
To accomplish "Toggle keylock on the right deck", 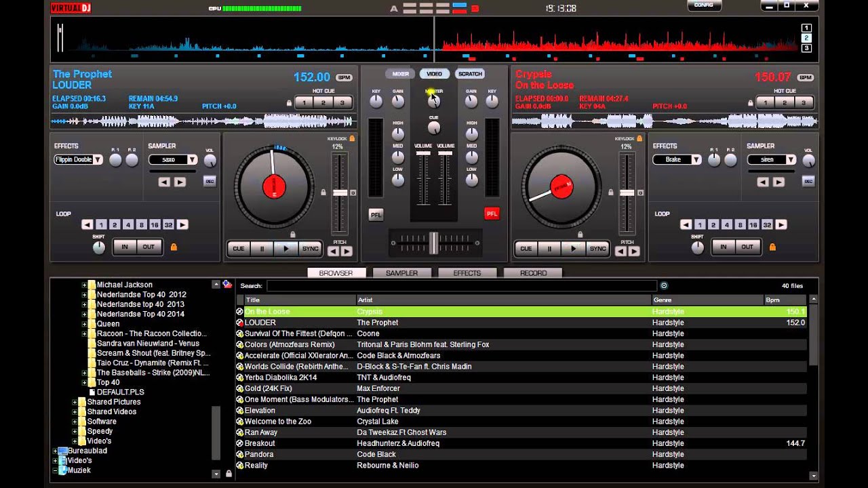I will point(639,138).
